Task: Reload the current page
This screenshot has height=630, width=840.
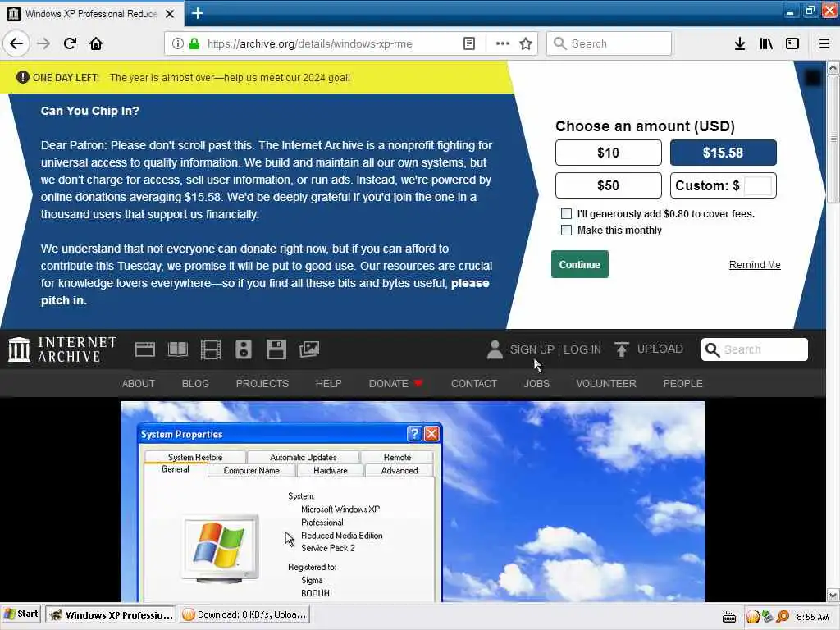Action: pos(71,43)
